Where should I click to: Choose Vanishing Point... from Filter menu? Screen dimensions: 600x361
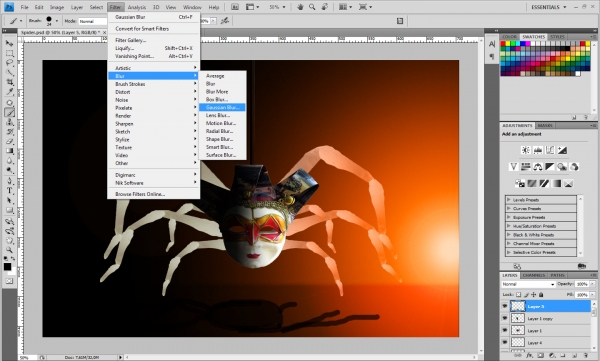coord(153,56)
